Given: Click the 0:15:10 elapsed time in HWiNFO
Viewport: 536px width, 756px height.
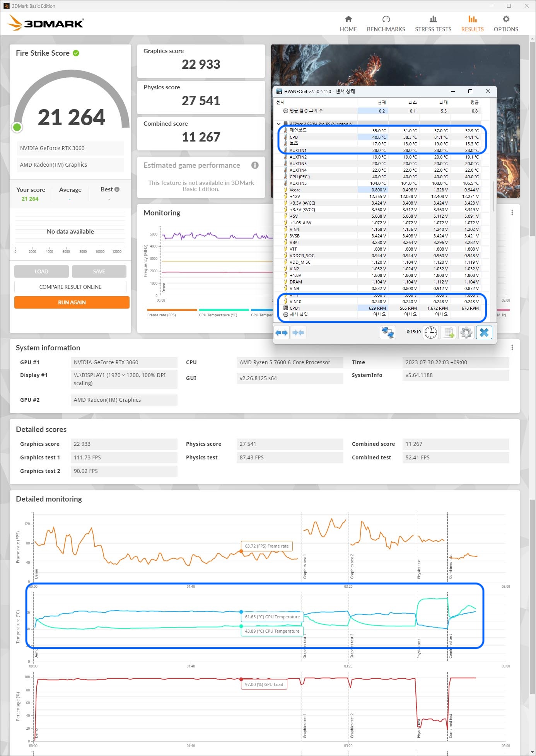Looking at the screenshot, I should click(x=413, y=332).
